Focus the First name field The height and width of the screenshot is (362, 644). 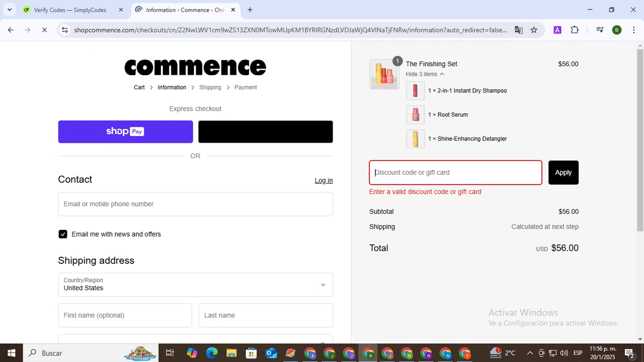pos(125,315)
